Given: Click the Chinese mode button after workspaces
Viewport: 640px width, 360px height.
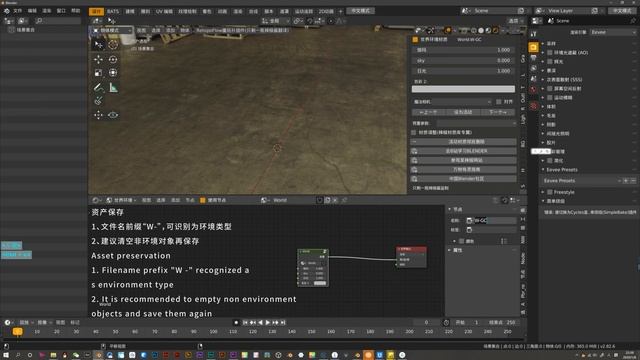Looking at the screenshot, I should (x=360, y=11).
